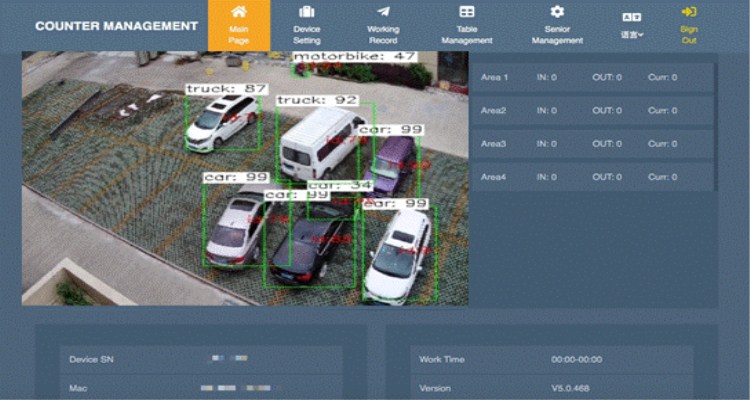Click the Working Record paper plane icon
Viewport: 750px width, 400px height.
click(x=382, y=12)
